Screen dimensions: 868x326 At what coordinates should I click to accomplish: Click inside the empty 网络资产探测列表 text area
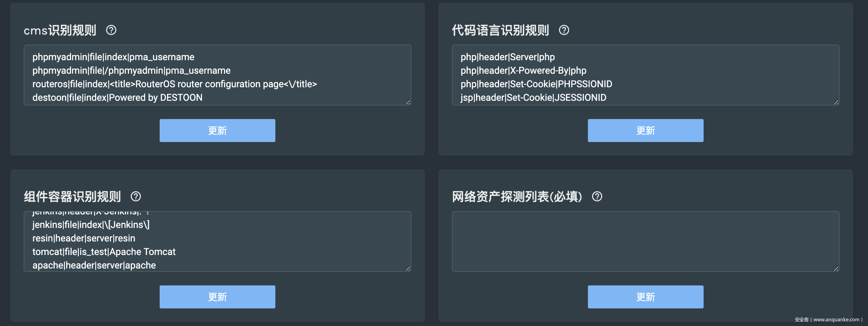pos(645,241)
